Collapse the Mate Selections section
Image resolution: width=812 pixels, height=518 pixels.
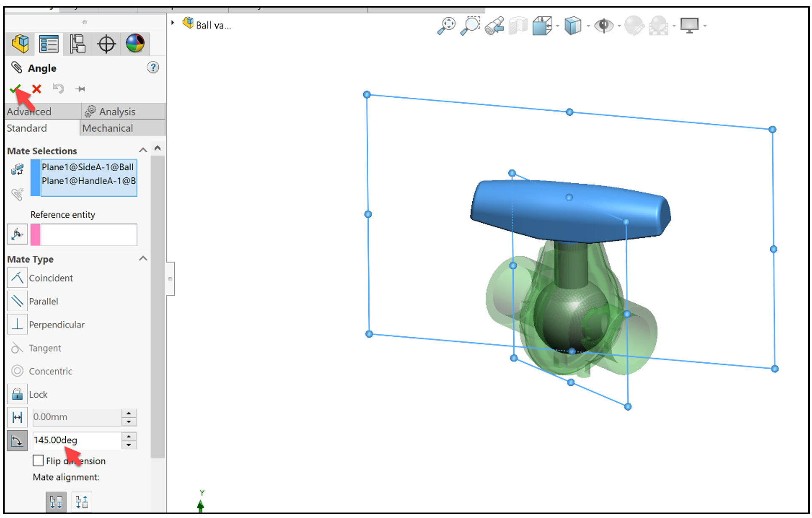[x=143, y=150]
